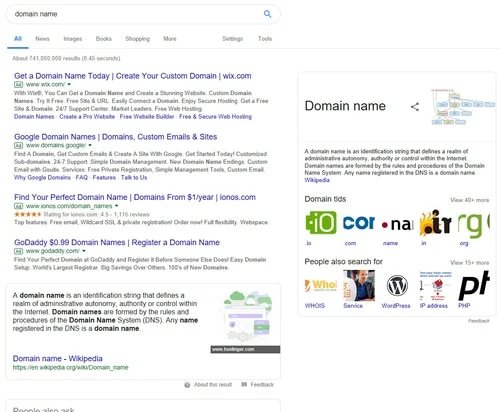This screenshot has width=500, height=412.
Task: Expand dropdown arrow next to www.domains.google
Action: pyautogui.click(x=90, y=145)
